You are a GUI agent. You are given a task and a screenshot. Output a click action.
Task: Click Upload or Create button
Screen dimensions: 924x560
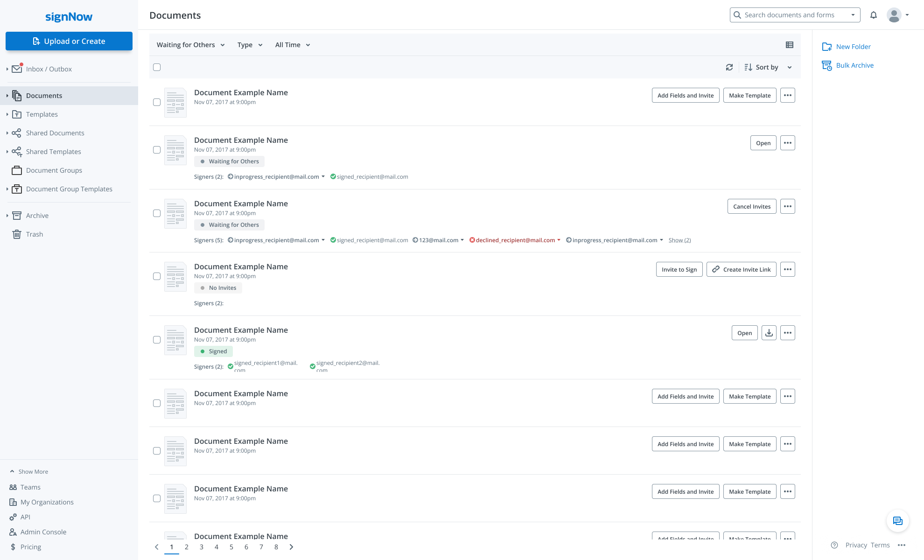(x=69, y=41)
